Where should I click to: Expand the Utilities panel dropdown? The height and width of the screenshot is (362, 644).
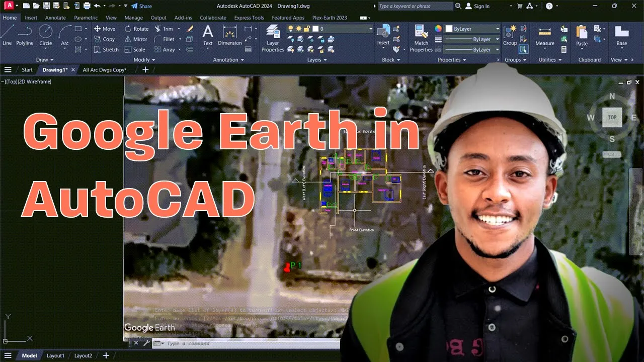[550, 60]
